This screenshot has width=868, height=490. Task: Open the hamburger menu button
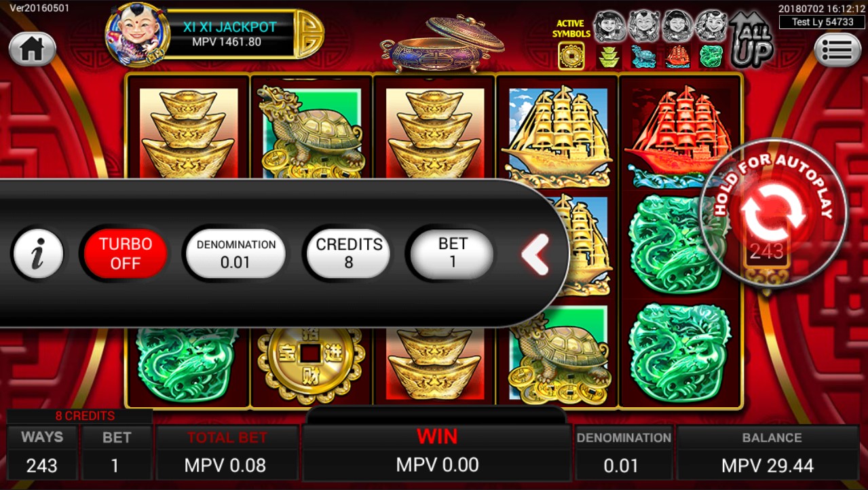(837, 50)
